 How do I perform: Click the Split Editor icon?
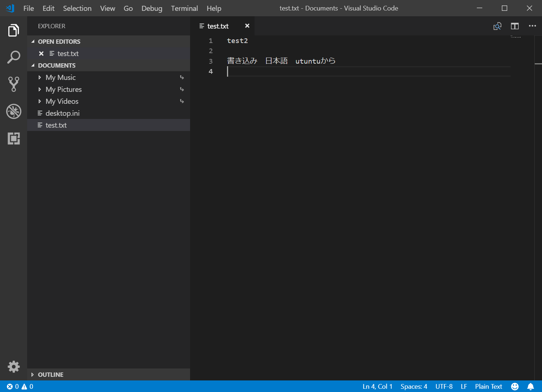point(514,26)
